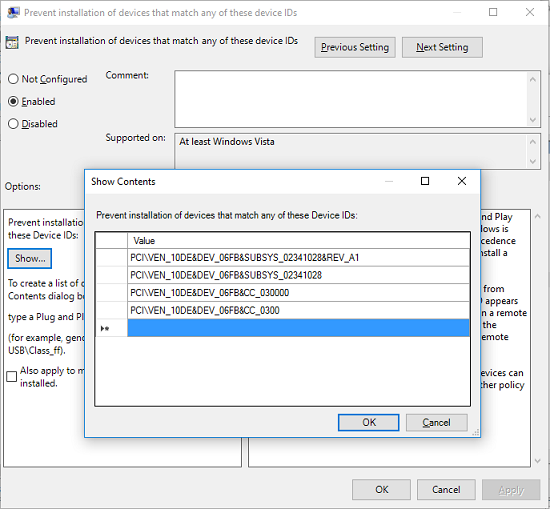
Task: Click the new row marker header
Action: 112,328
